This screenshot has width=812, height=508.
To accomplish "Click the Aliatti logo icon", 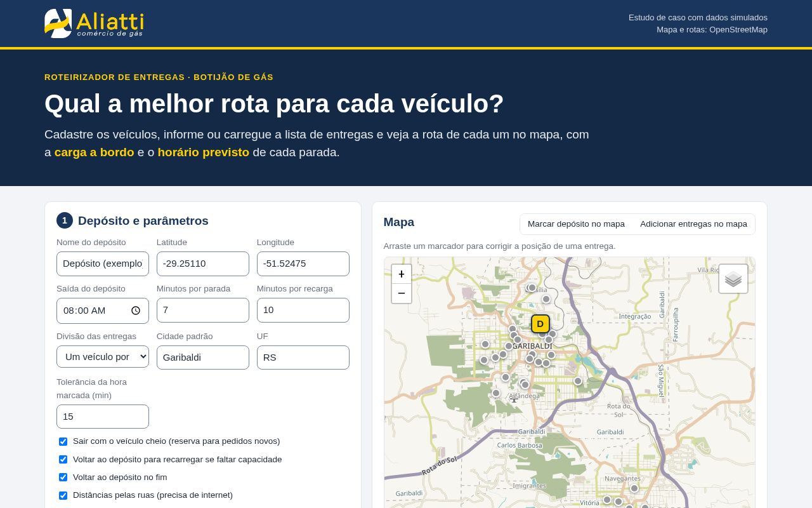I will click(58, 23).
